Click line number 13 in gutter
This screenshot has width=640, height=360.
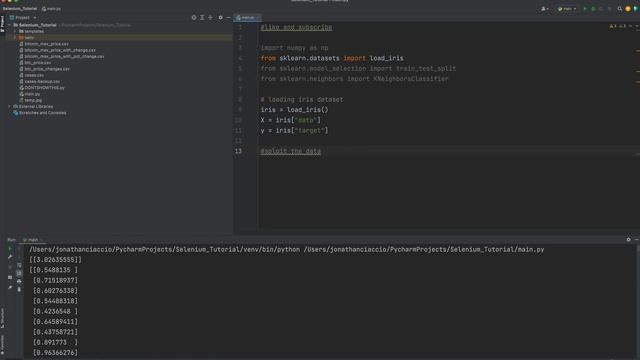tap(238, 151)
